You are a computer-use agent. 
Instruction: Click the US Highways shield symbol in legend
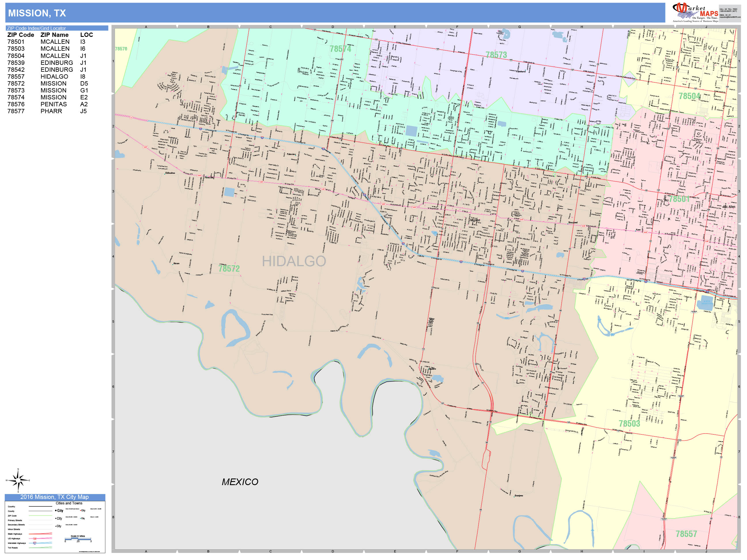point(35,539)
